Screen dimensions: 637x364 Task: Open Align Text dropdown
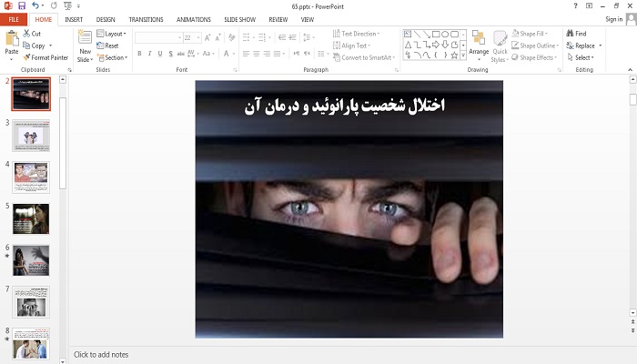[x=352, y=45]
